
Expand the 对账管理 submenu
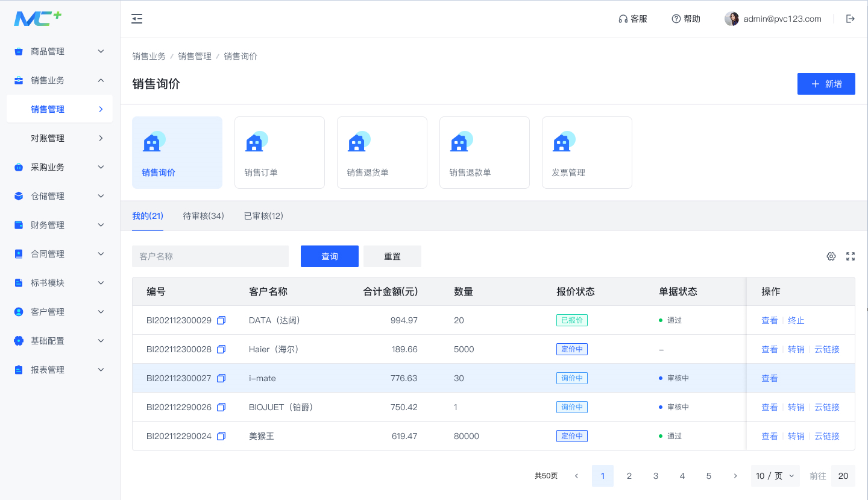point(60,138)
